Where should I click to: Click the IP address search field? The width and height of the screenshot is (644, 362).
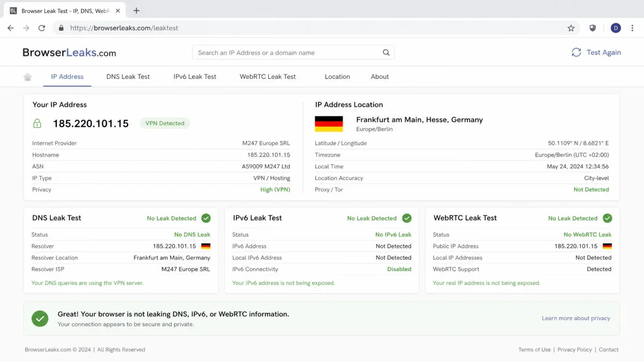point(293,53)
